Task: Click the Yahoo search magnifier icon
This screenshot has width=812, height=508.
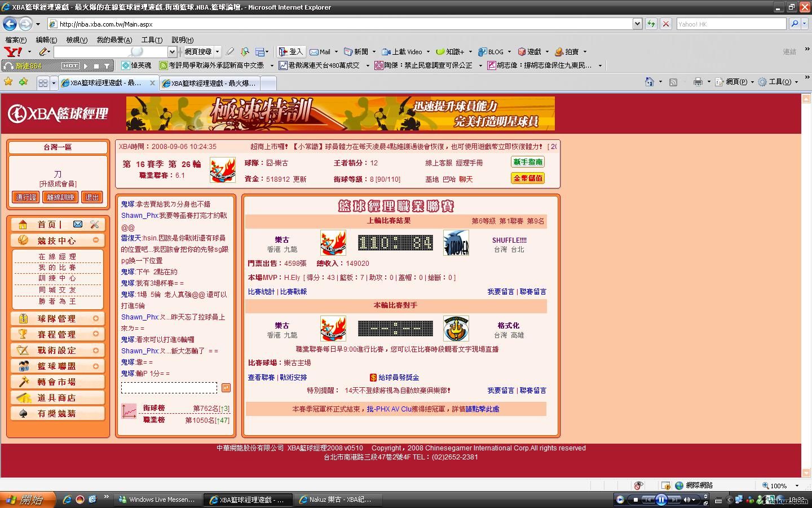Action: click(795, 24)
